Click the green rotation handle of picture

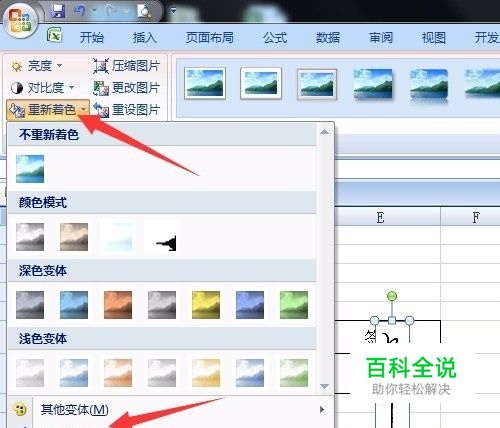392,296
